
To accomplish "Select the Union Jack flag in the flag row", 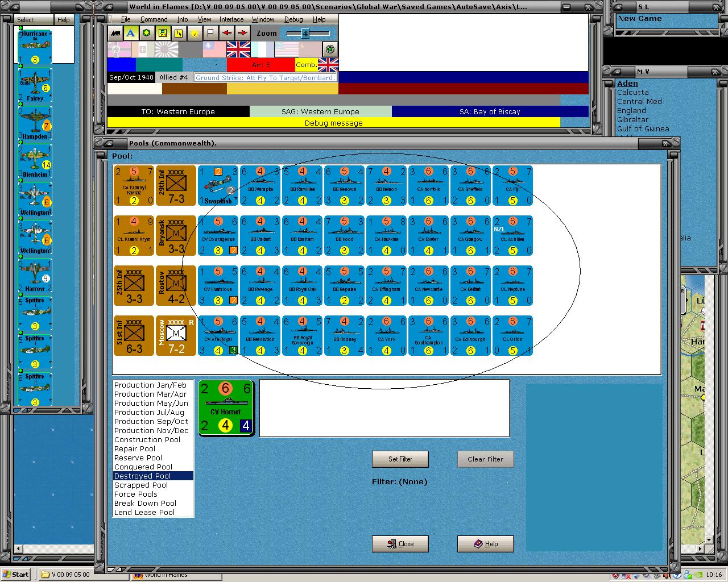I will point(238,49).
